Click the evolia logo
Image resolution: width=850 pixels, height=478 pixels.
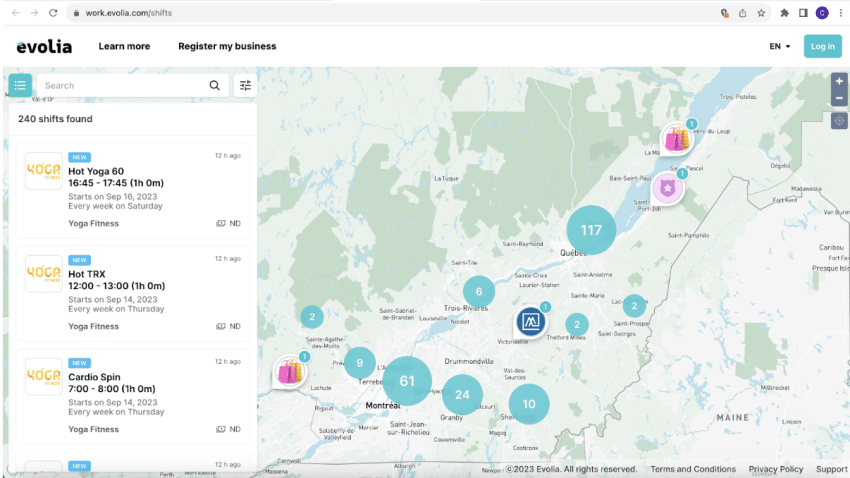[x=44, y=46]
